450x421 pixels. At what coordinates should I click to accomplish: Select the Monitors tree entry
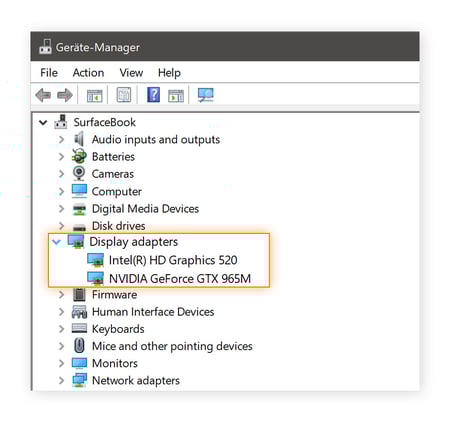[x=115, y=363]
